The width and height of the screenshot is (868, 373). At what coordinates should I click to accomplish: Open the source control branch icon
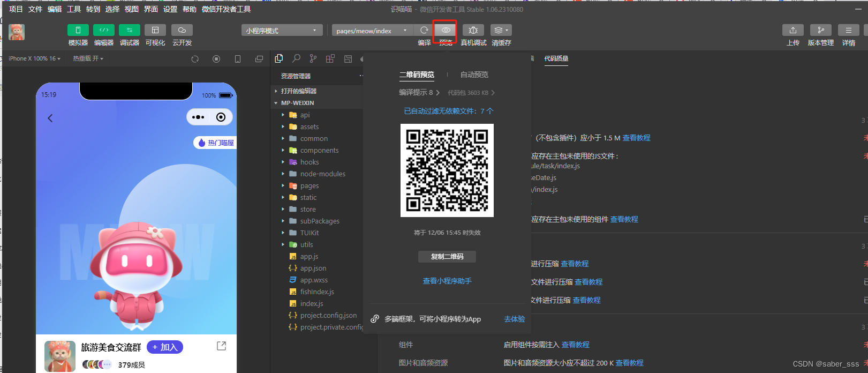pos(313,58)
